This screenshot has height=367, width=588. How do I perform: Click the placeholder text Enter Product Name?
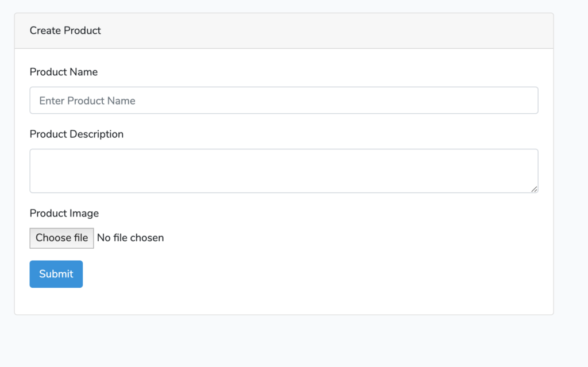pos(87,100)
